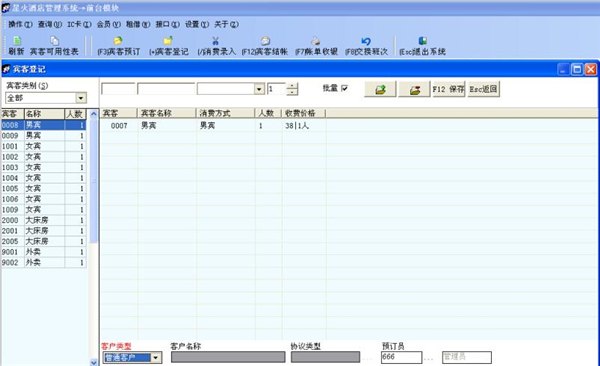This screenshot has height=366, width=600.
Task: Click the gray 客户名称 field
Action: [x=228, y=357]
